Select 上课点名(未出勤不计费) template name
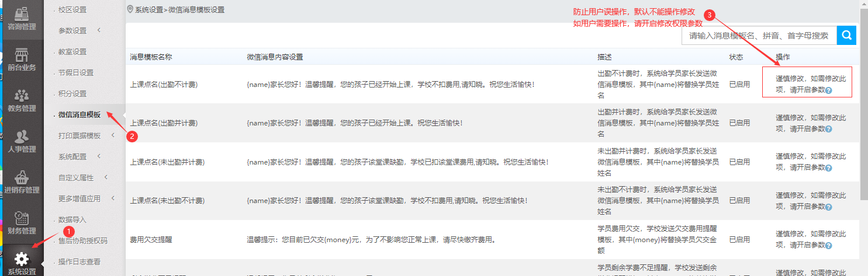This screenshot has width=868, height=276. (x=167, y=201)
